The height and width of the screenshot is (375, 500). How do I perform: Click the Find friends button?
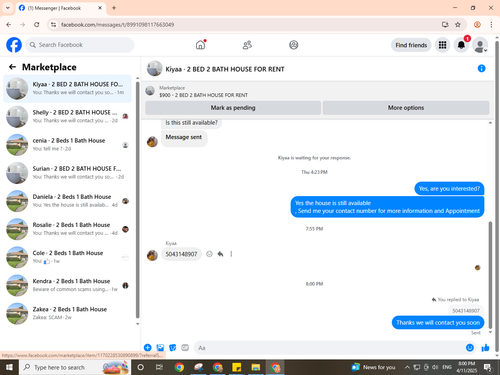pos(411,45)
